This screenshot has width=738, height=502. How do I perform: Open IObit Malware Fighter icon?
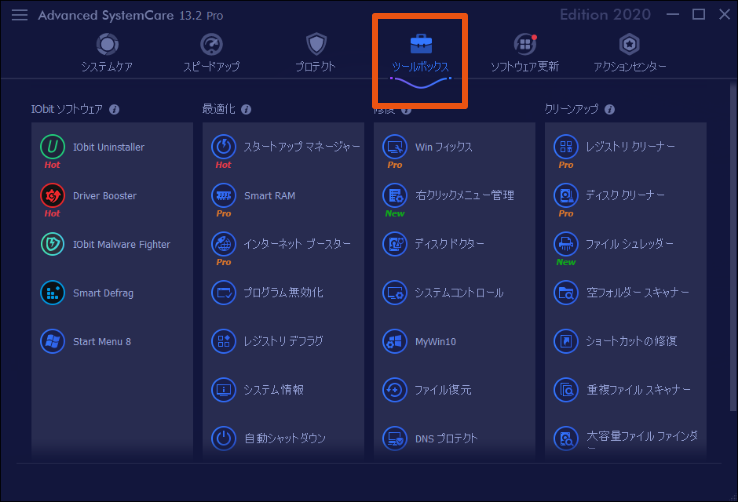pyautogui.click(x=52, y=244)
